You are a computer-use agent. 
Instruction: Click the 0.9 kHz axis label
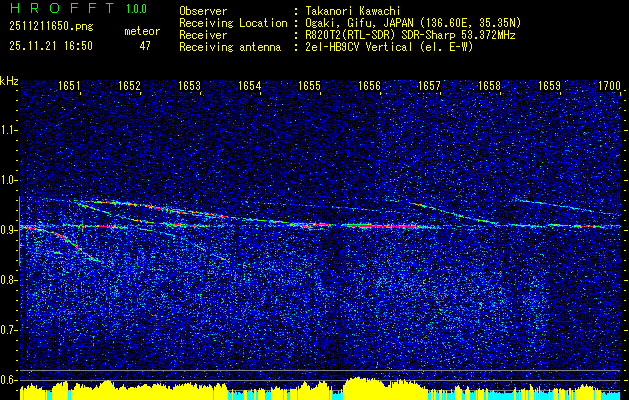click(8, 230)
